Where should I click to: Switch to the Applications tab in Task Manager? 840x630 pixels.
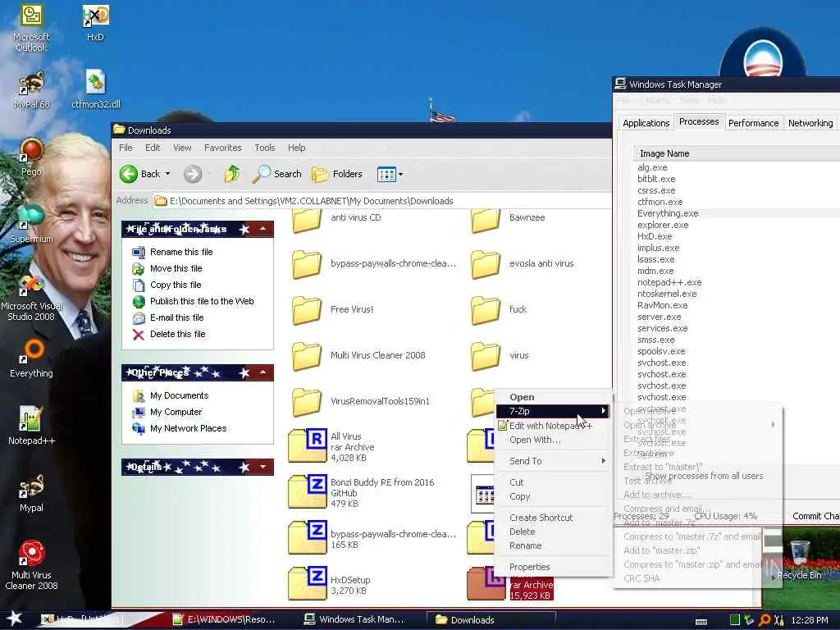coord(646,123)
